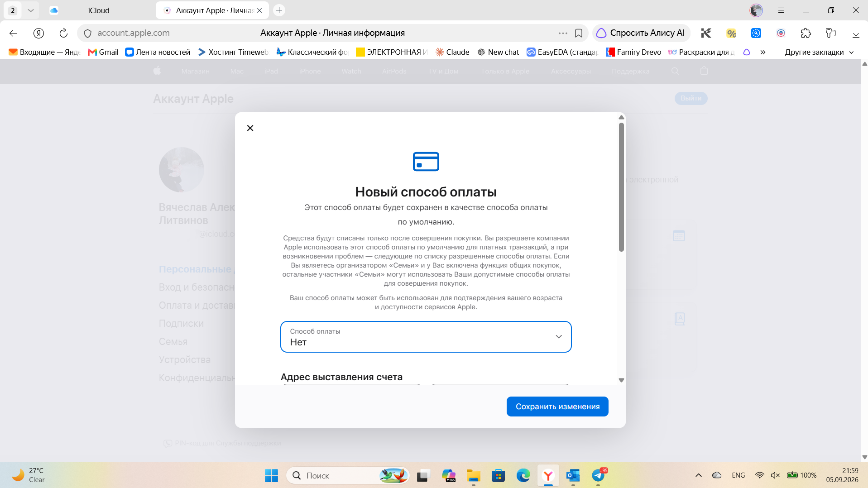
Task: Open the browser hamburger menu
Action: [x=781, y=10]
